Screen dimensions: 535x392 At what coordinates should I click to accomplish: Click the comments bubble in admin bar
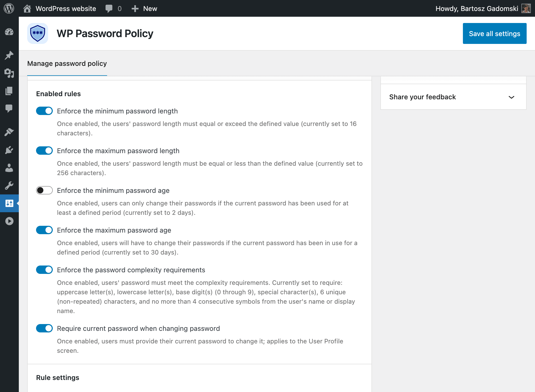tap(113, 8)
